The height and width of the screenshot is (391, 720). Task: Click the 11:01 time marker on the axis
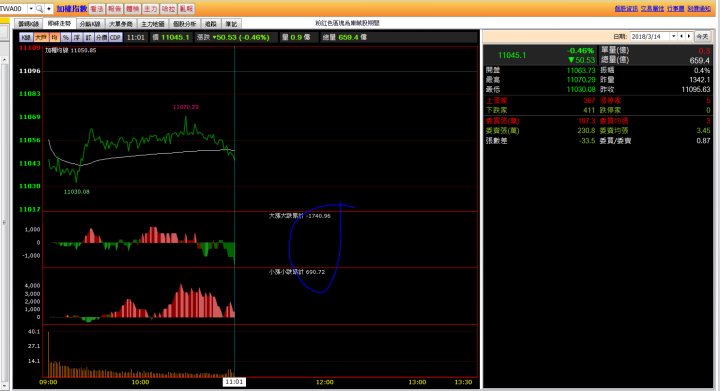click(234, 382)
